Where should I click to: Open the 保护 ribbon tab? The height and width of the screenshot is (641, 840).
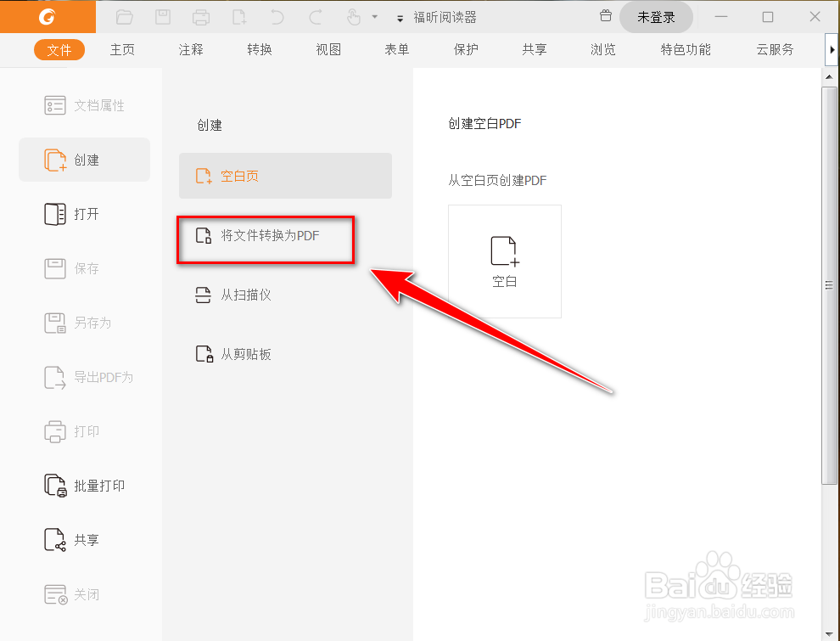pyautogui.click(x=466, y=49)
